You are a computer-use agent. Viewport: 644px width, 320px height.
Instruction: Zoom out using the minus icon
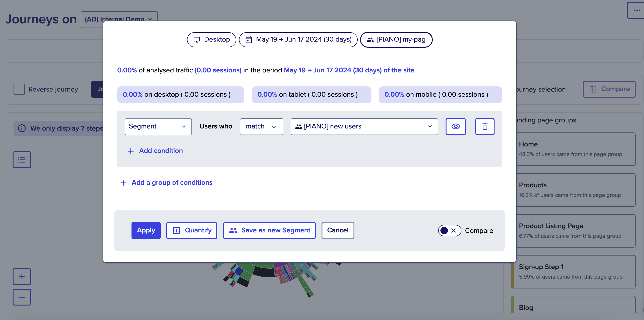click(22, 297)
